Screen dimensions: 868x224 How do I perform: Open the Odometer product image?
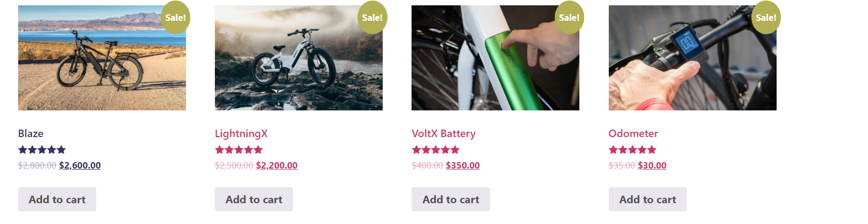click(692, 58)
